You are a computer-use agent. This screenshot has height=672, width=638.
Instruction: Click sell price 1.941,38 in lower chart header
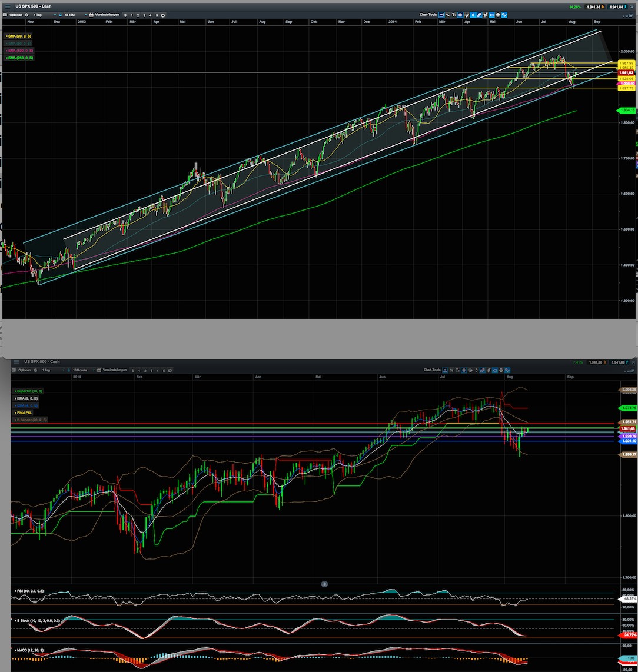coord(596,362)
